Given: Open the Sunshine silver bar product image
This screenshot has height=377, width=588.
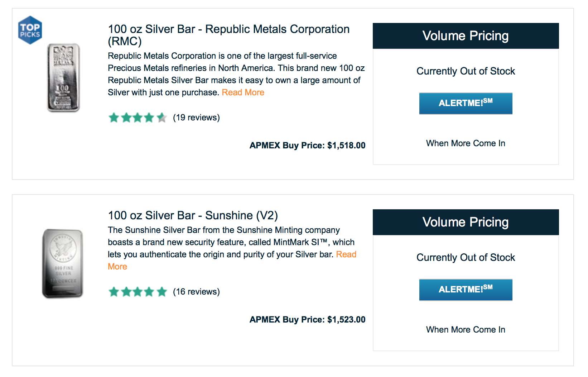Looking at the screenshot, I should [x=63, y=263].
